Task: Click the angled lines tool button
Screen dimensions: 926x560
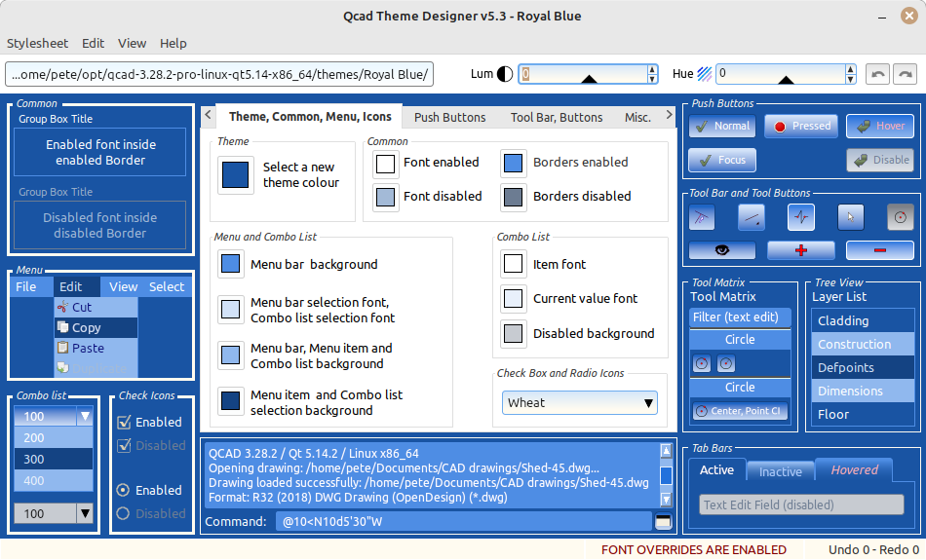Action: click(x=702, y=217)
